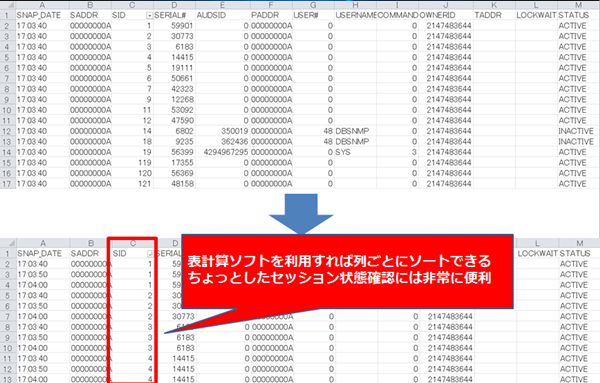Select AUDSID cell 362436

[x=223, y=142]
